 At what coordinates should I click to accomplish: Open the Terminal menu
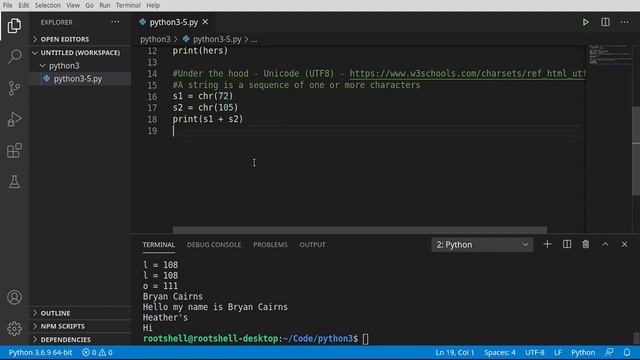tap(128, 5)
